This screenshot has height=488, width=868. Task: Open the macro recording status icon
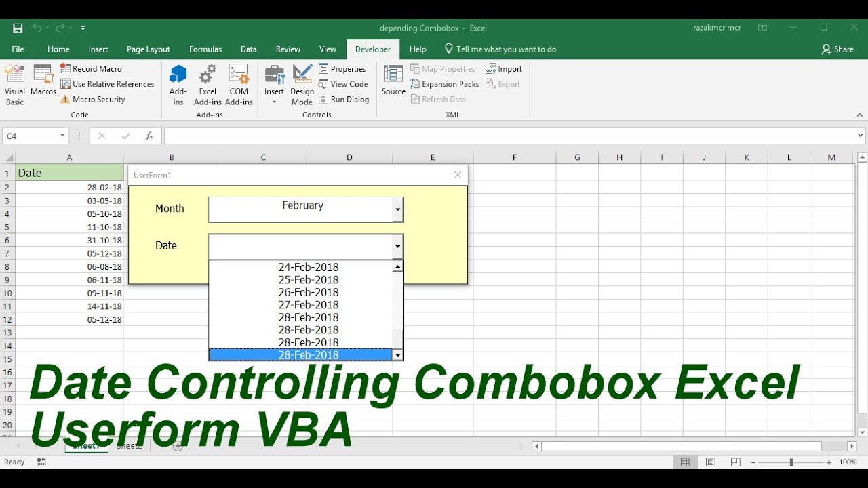pos(41,462)
